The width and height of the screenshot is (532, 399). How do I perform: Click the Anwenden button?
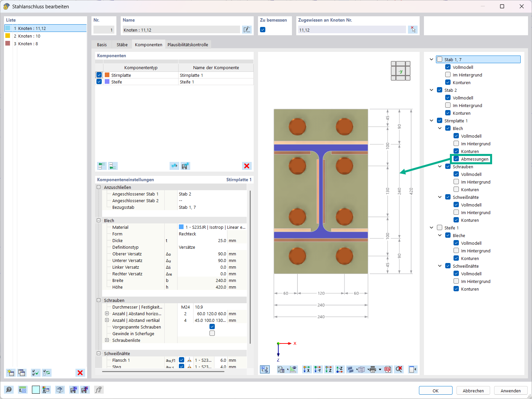(x=511, y=390)
